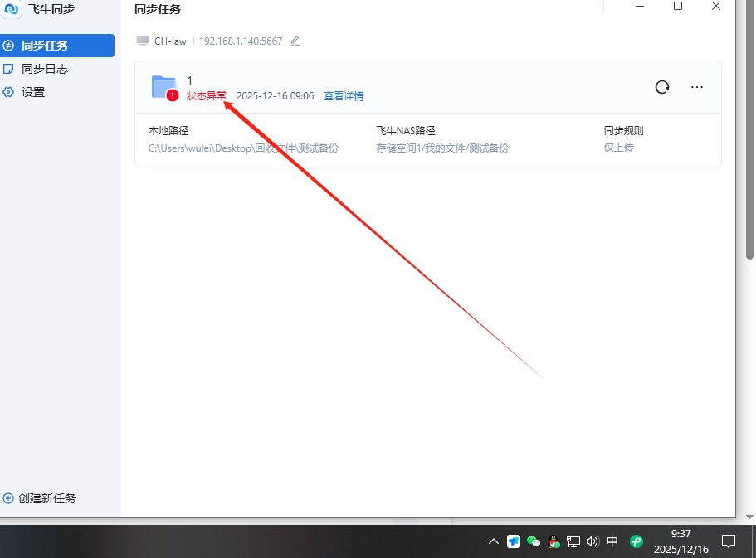Switch to the 设置 page

coord(33,92)
